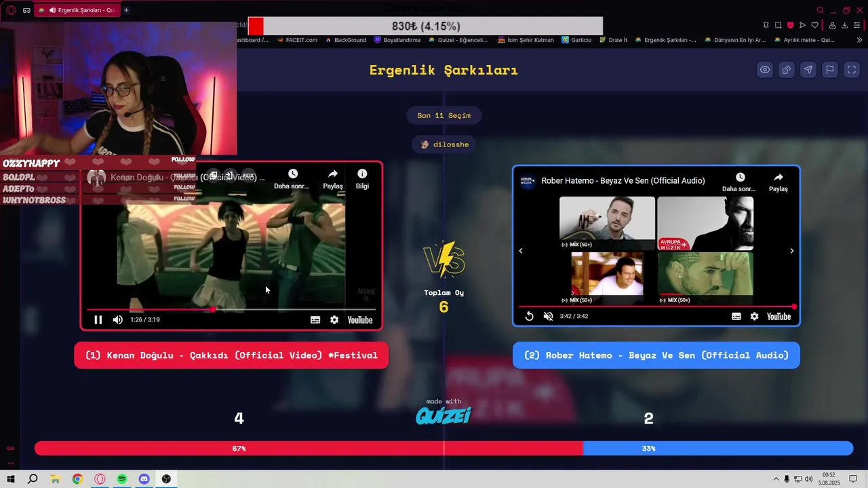The height and width of the screenshot is (488, 868).
Task: Open the Opera account profile icon
Action: tap(832, 25)
